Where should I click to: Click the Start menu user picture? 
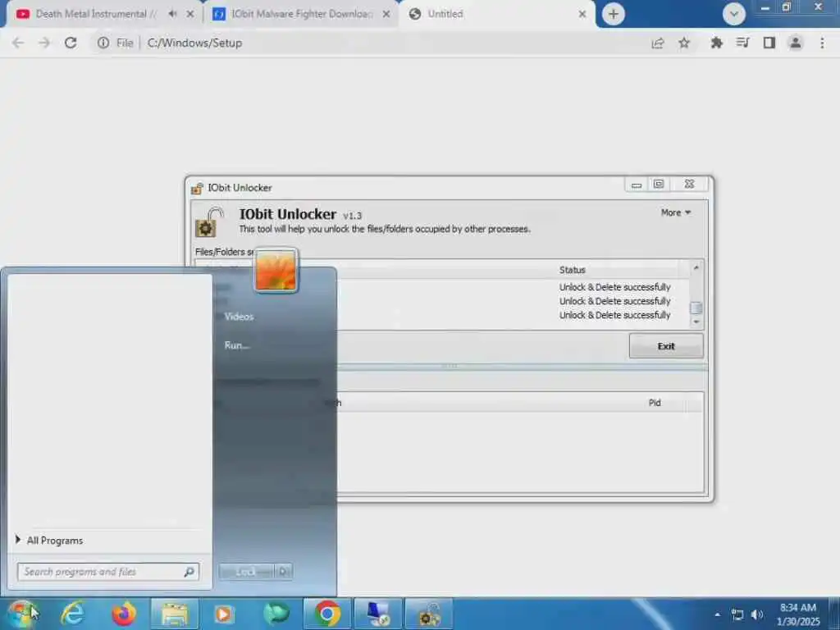276,271
